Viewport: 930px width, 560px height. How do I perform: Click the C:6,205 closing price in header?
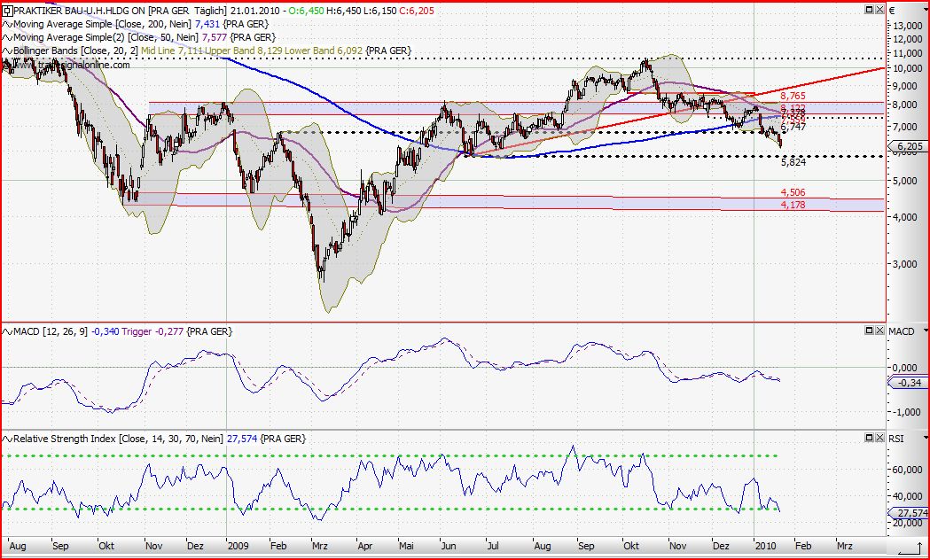[417, 11]
